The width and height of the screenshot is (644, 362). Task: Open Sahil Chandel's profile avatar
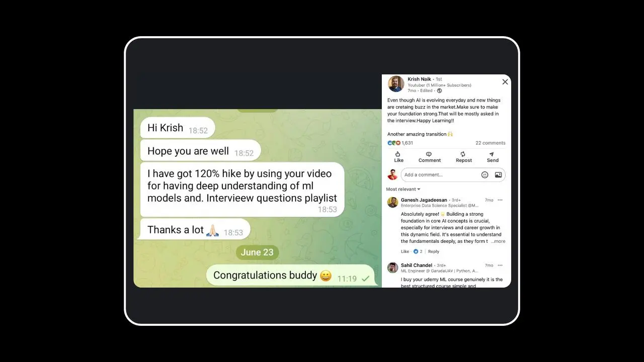[393, 267]
